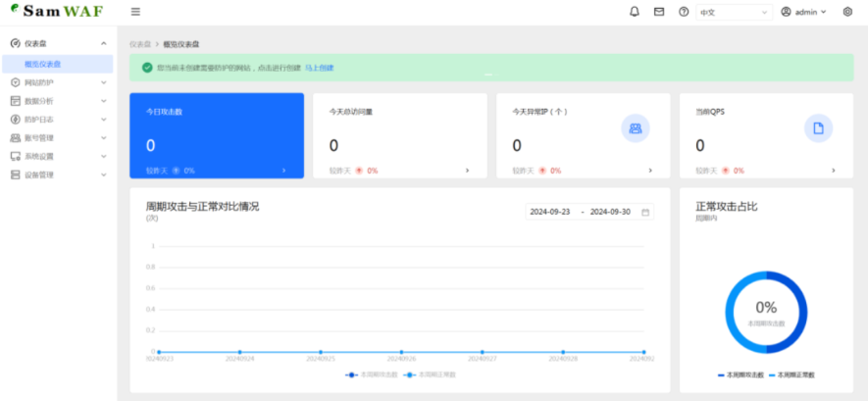Click trend arrow icon on 当前QPS card

click(725, 171)
